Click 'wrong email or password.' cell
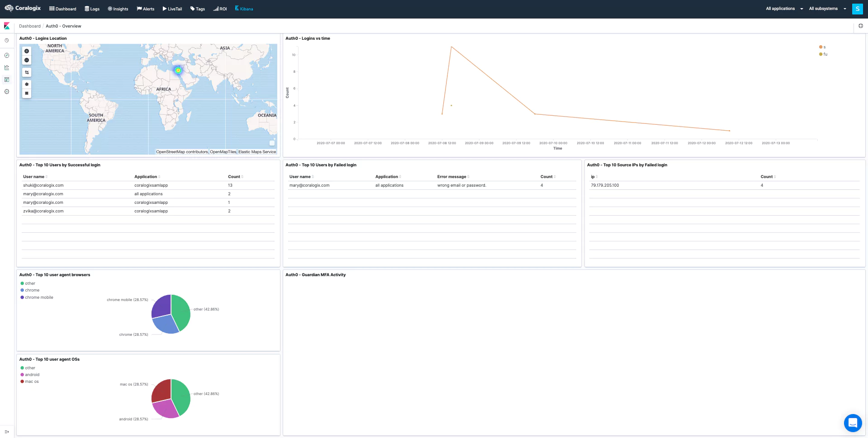 461,185
